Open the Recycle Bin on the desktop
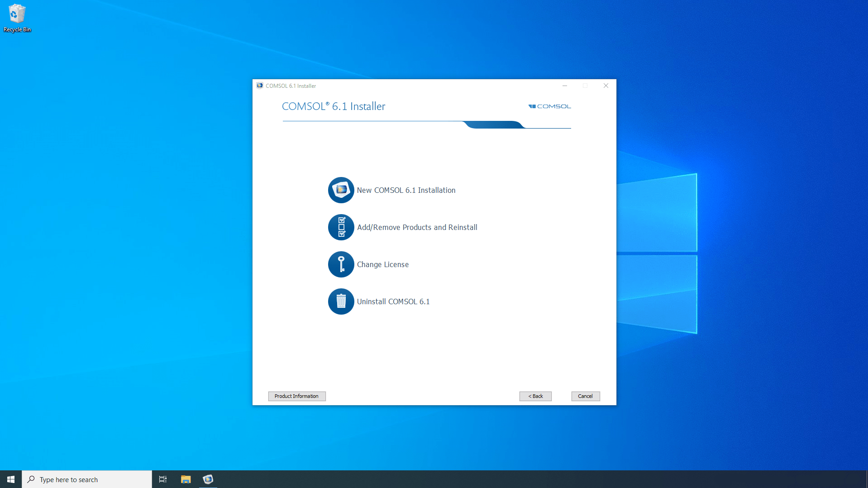Image resolution: width=868 pixels, height=488 pixels. point(17,14)
